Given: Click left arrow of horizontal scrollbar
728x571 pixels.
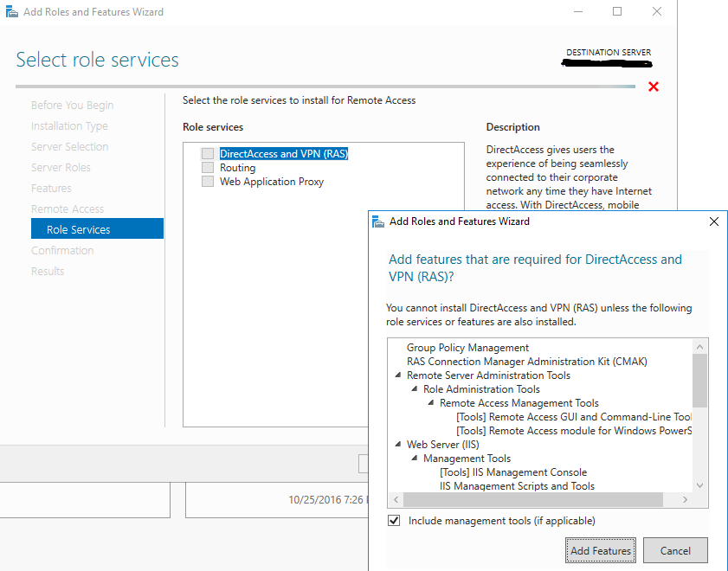Looking at the screenshot, I should pyautogui.click(x=396, y=499).
